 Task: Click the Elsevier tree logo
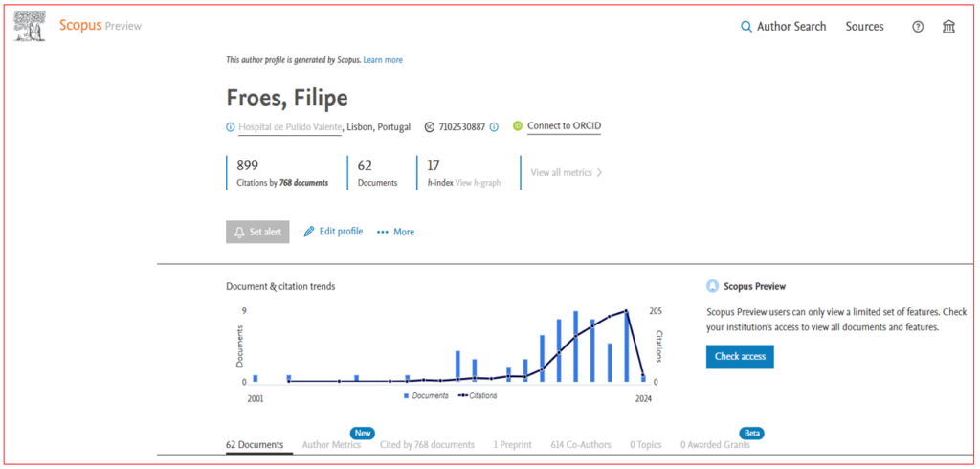pos(31,26)
